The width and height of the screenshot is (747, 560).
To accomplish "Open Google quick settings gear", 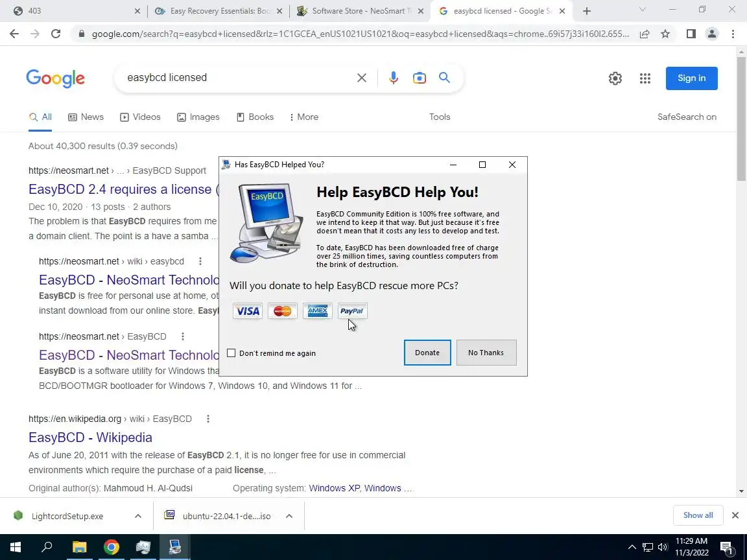I will point(615,78).
